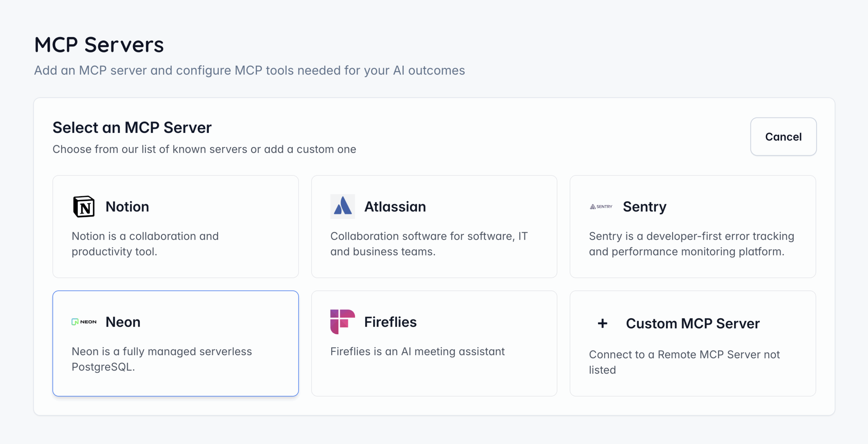The height and width of the screenshot is (444, 868).
Task: Click the Atlassian card description text
Action: coord(429,244)
